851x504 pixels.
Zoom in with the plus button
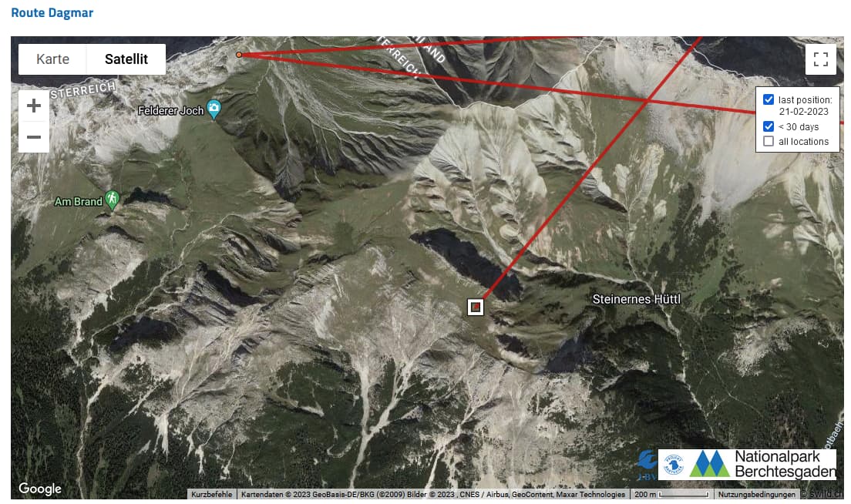34,106
